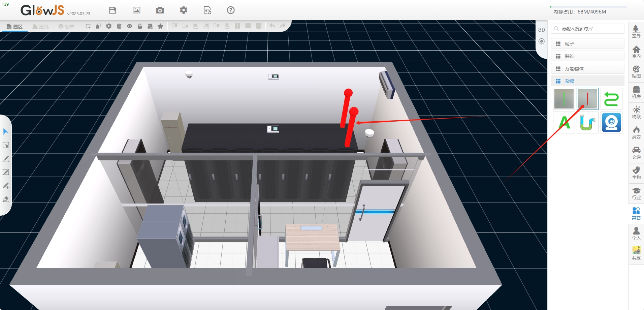Click the camera screenshot icon
The height and width of the screenshot is (310, 644).
coord(160,10)
